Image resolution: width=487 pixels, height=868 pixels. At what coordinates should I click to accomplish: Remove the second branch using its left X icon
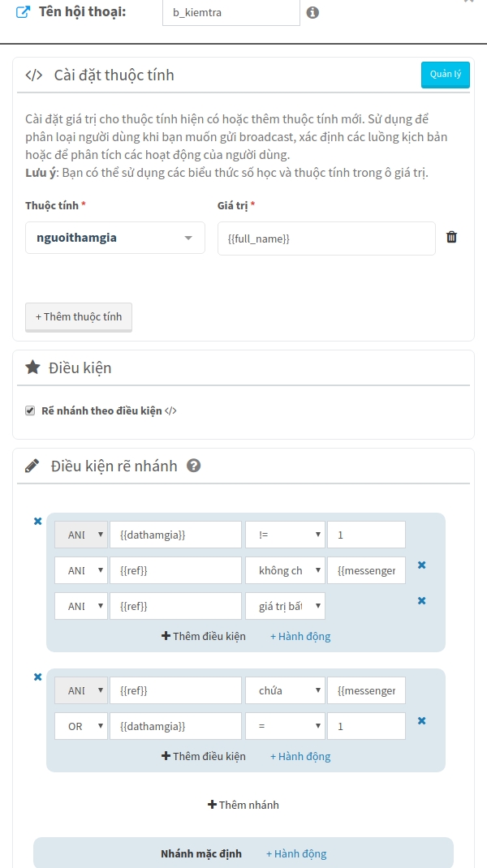(37, 677)
